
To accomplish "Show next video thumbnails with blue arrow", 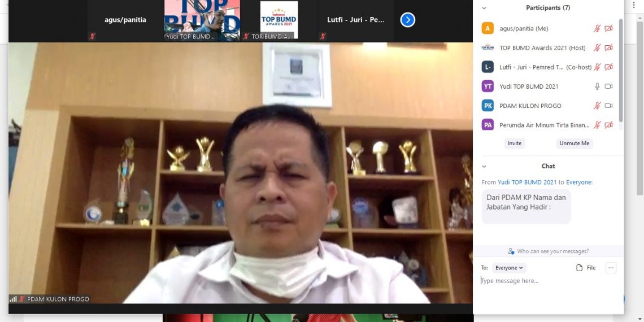I will tap(407, 20).
